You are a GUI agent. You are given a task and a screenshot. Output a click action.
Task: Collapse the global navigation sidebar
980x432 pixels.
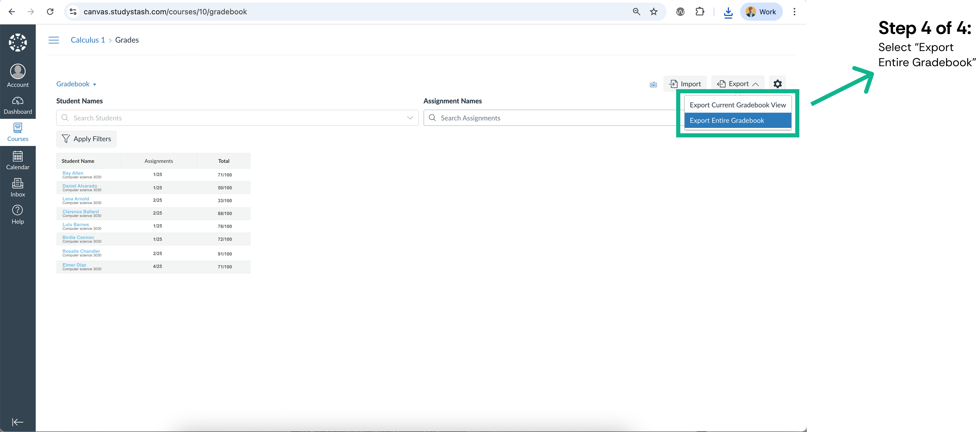[x=17, y=422]
